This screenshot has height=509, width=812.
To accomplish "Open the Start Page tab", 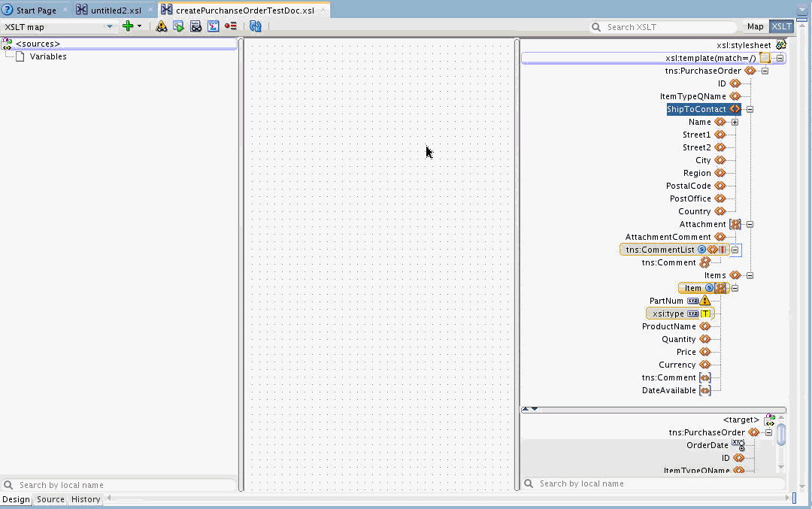I will pyautogui.click(x=36, y=11).
